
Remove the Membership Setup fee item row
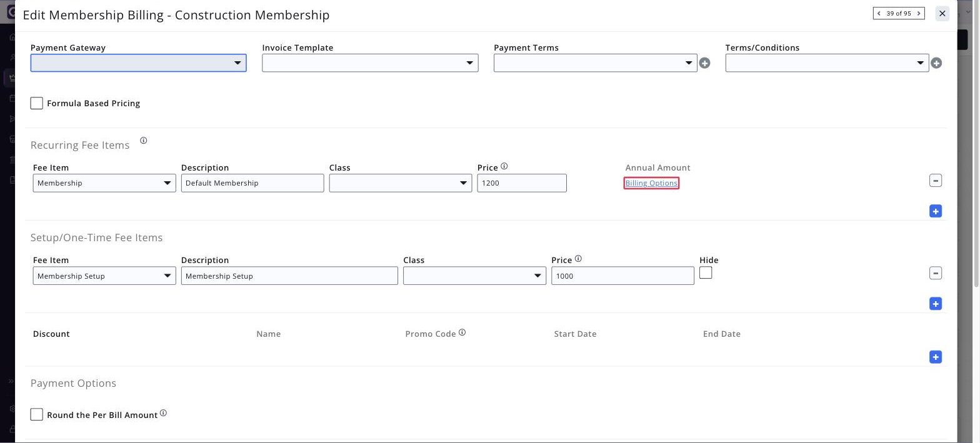click(x=935, y=273)
